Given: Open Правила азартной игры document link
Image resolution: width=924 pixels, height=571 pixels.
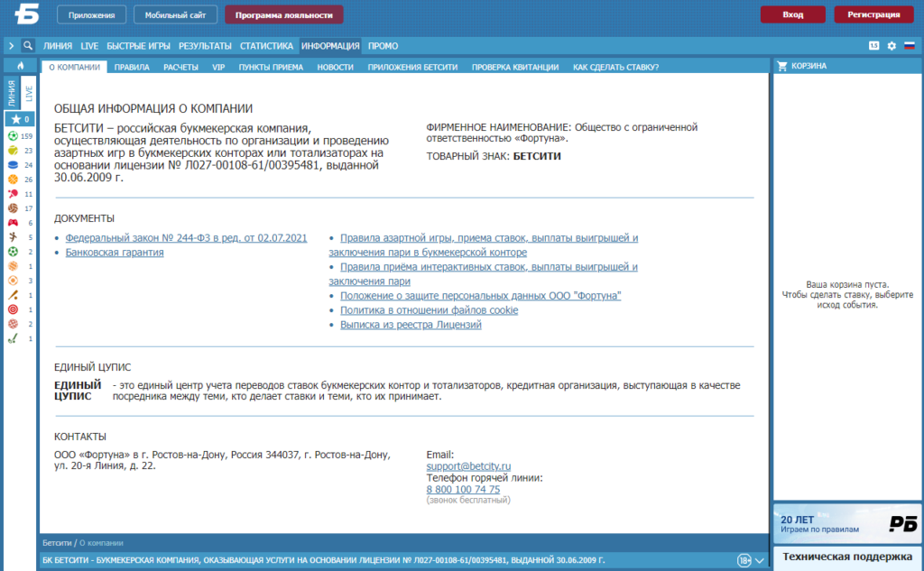Looking at the screenshot, I should (x=484, y=245).
